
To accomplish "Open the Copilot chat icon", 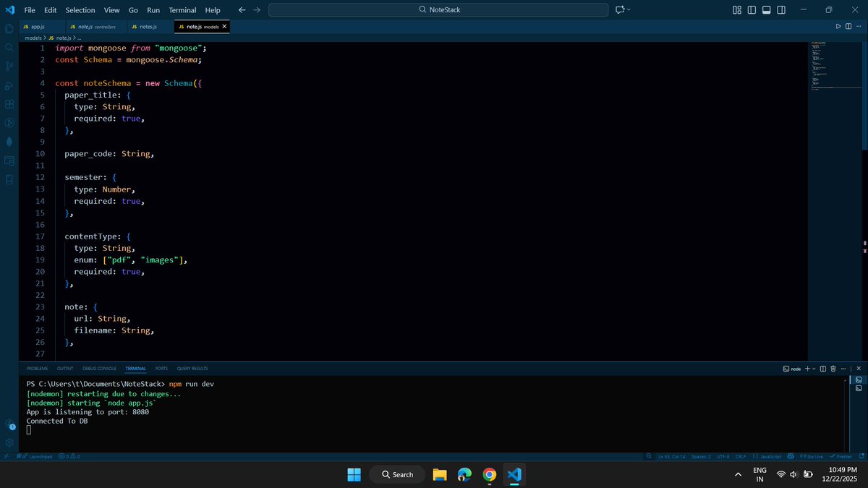I will pos(620,10).
